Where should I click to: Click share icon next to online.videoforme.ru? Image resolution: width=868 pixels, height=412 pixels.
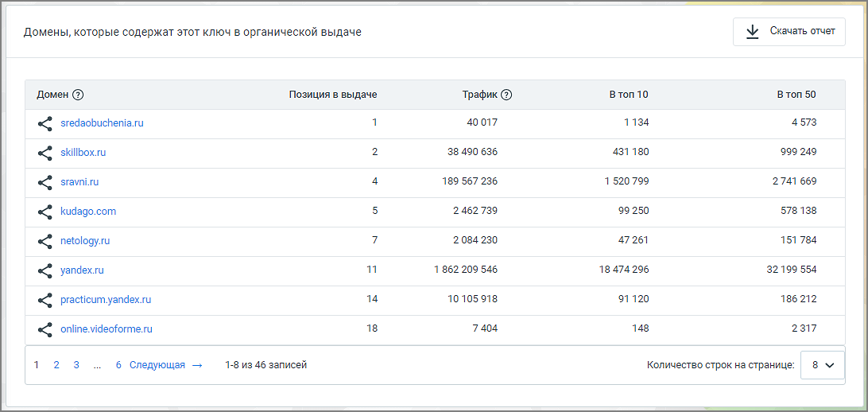point(45,329)
